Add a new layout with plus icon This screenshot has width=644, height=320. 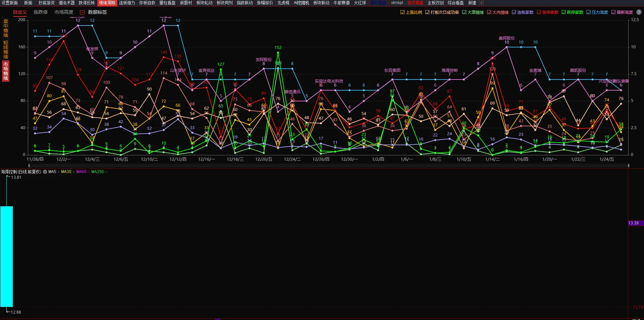point(481,3)
